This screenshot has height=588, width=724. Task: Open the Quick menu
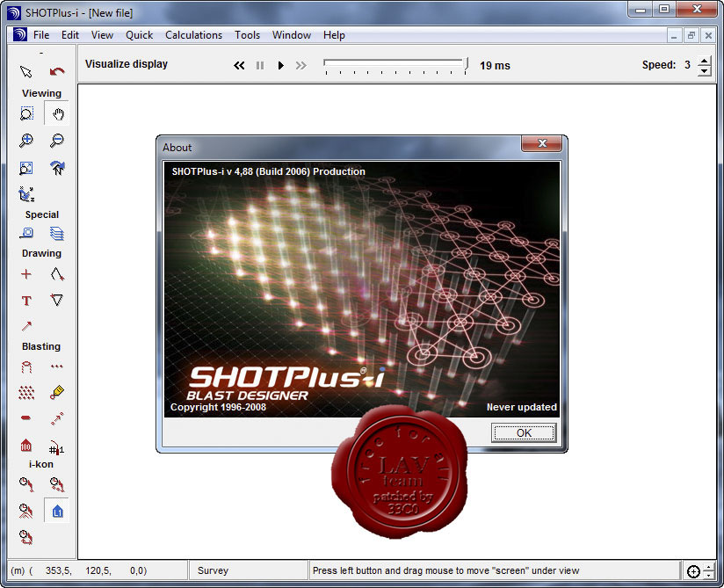(139, 35)
